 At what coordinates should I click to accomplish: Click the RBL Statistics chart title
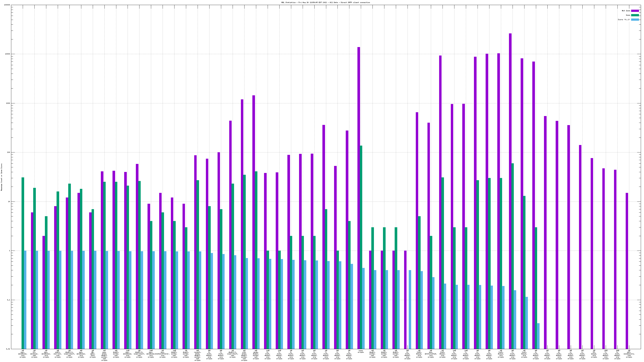(x=325, y=2)
